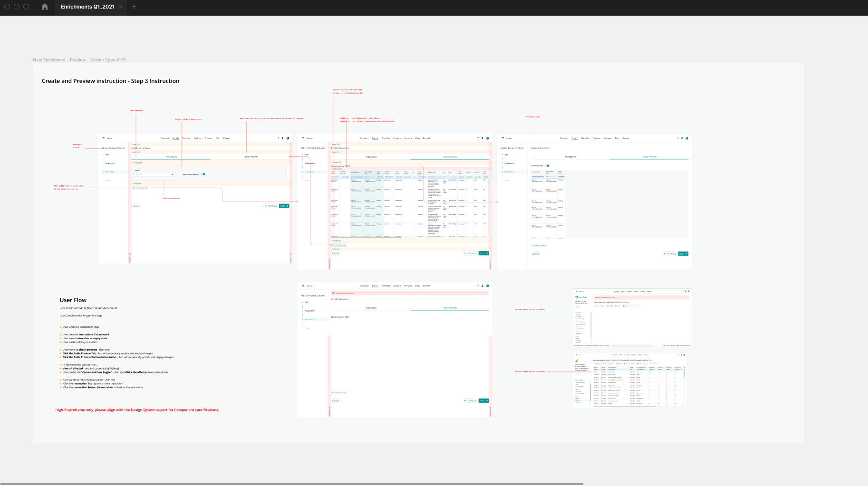Add a new tab with the plus icon
The height and width of the screenshot is (486, 868).
134,7
